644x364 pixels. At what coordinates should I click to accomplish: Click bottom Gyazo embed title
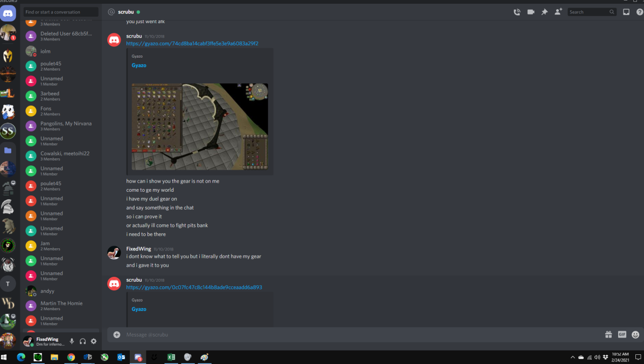click(139, 310)
